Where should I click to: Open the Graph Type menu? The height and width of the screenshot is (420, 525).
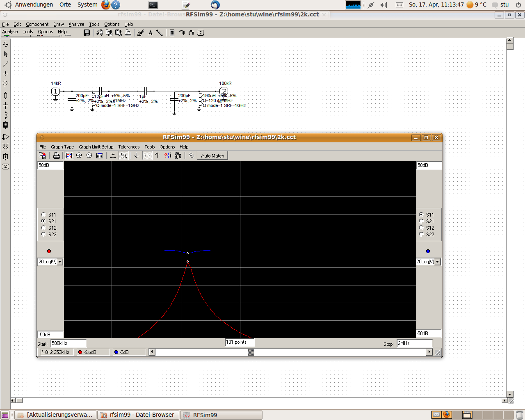(x=62, y=147)
